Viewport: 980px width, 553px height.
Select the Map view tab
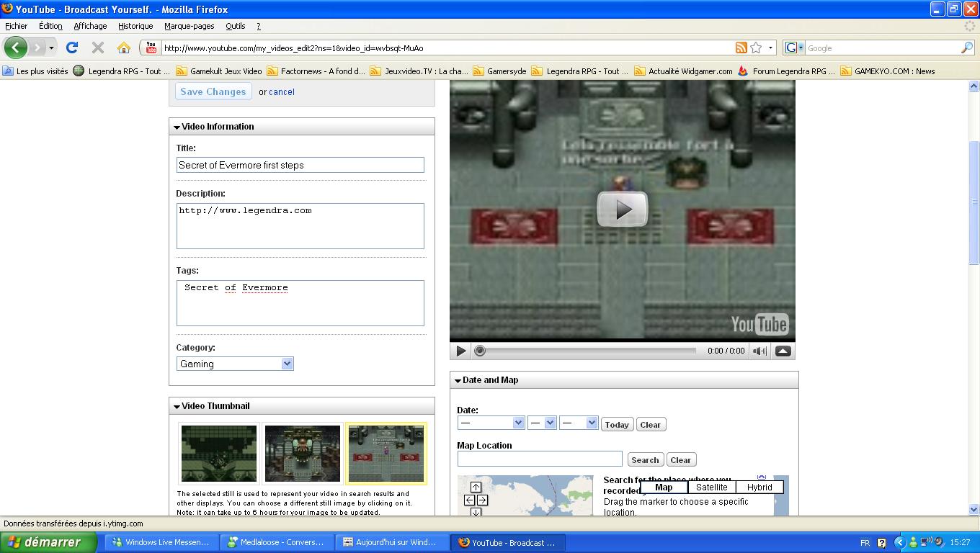pyautogui.click(x=664, y=487)
